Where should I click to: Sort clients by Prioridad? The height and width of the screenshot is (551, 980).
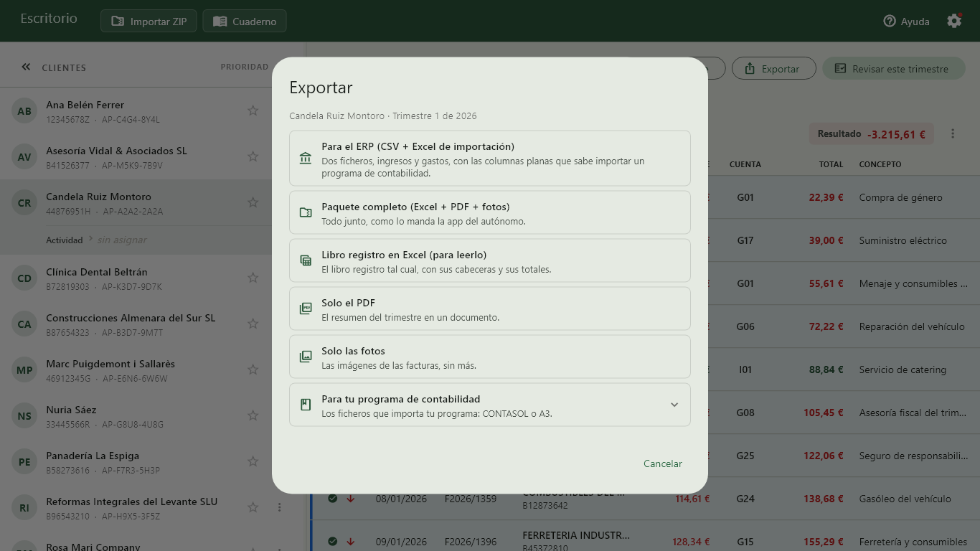(x=245, y=67)
